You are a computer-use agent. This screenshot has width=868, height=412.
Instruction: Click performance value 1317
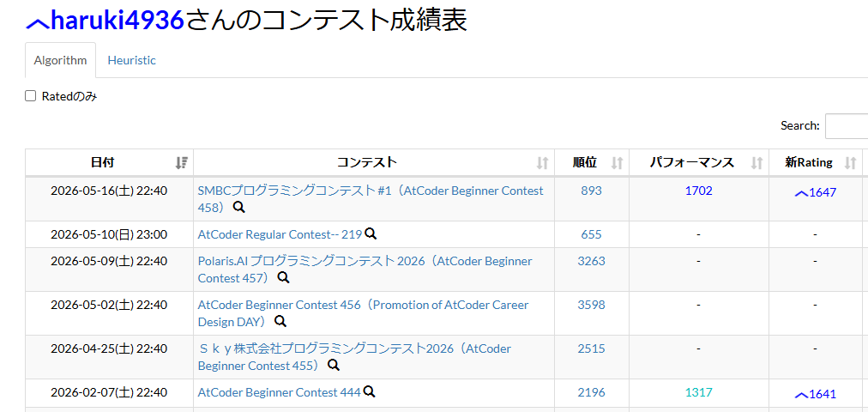click(x=699, y=392)
